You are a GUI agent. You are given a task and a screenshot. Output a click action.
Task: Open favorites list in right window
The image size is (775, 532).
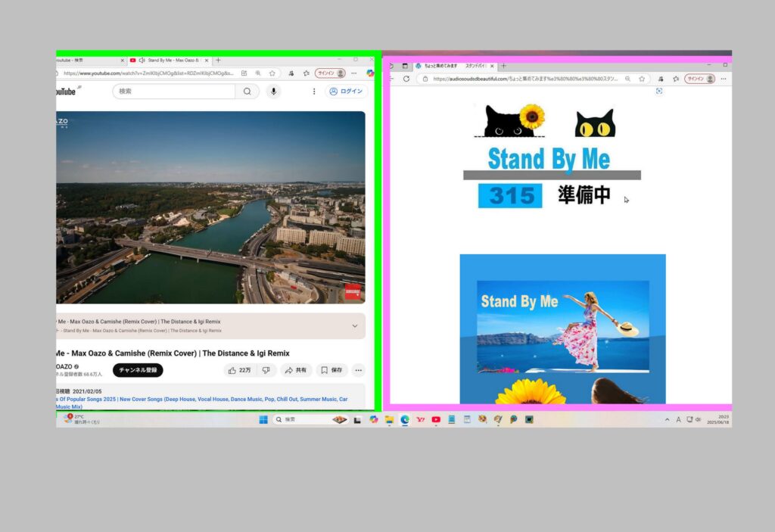(x=676, y=79)
